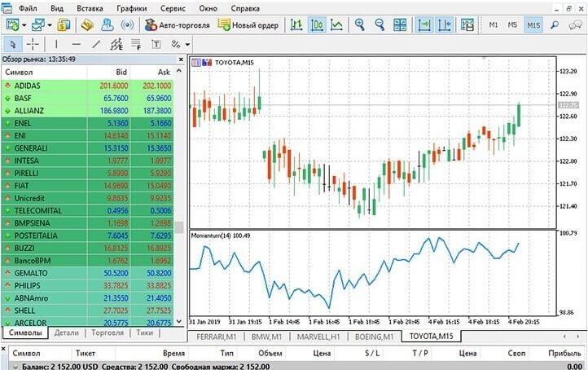The image size is (588, 370).
Task: Collapse the Баланс row expander
Action: pyautogui.click(x=15, y=367)
